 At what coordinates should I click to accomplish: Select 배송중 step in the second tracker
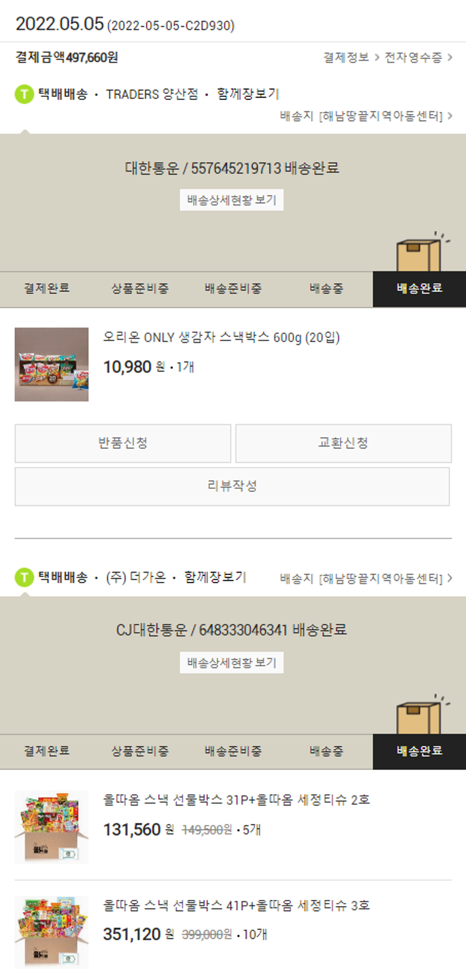tap(326, 751)
